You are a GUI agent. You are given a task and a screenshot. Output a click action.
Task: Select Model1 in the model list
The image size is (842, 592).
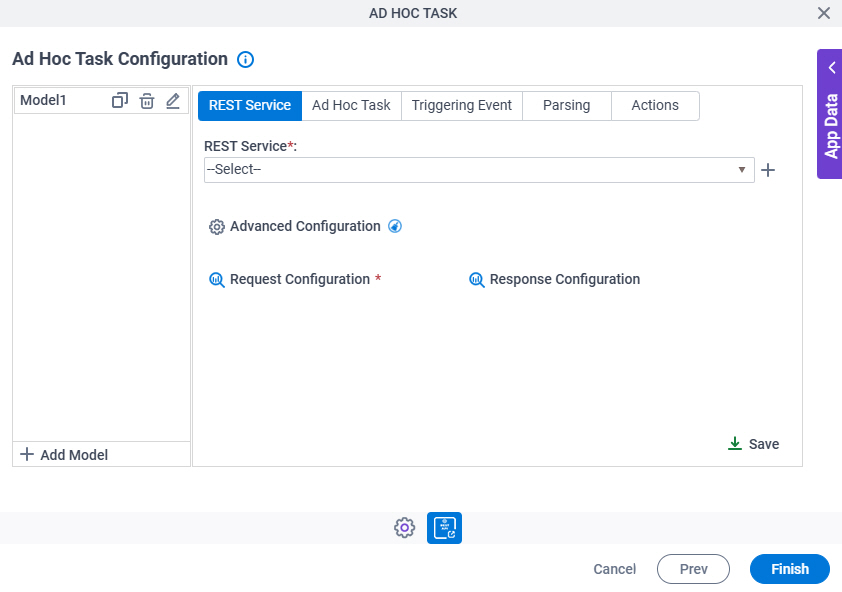click(x=43, y=100)
